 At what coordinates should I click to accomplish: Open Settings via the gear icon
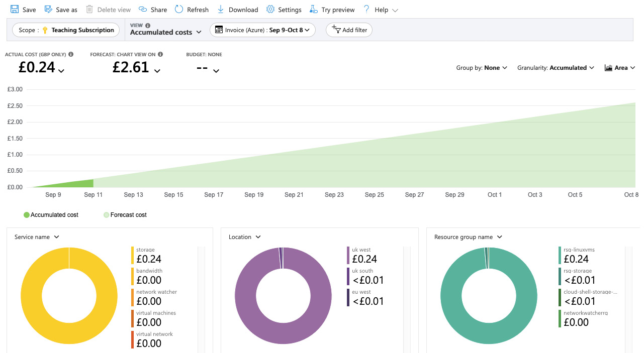pyautogui.click(x=270, y=10)
